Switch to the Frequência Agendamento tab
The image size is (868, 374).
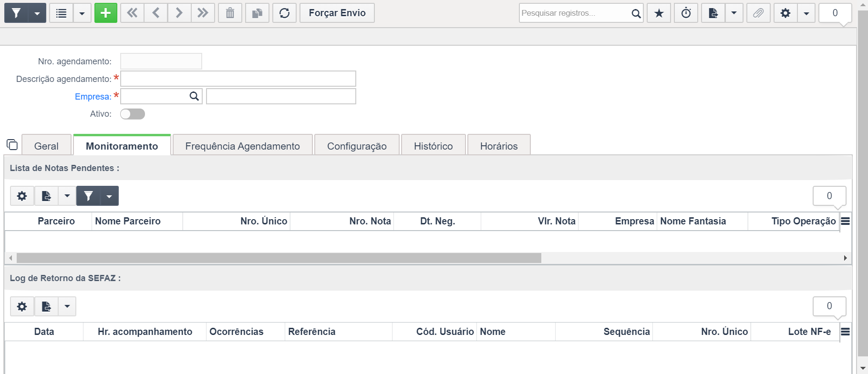coord(242,146)
